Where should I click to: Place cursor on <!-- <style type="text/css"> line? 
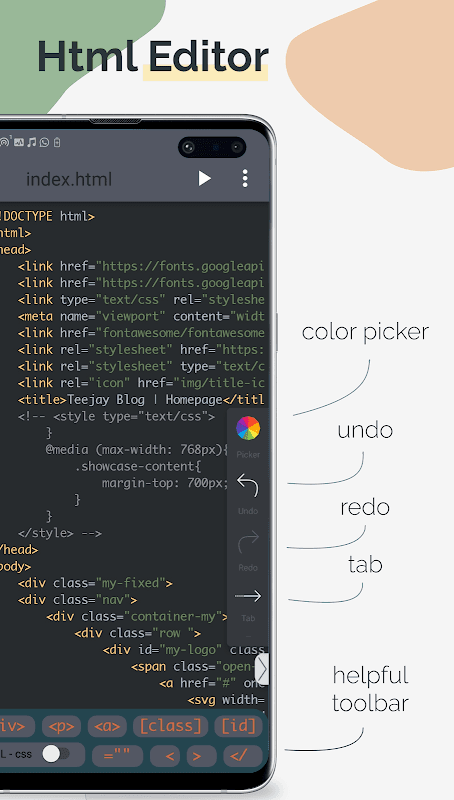click(116, 416)
